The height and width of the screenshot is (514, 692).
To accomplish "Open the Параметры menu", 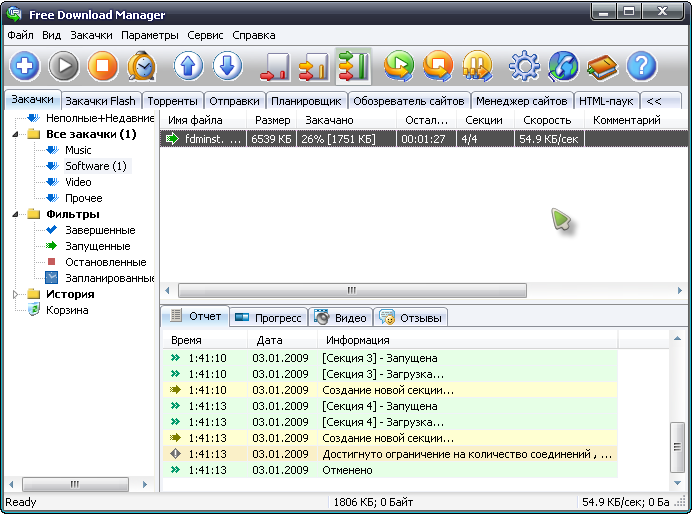I will click(x=150, y=35).
